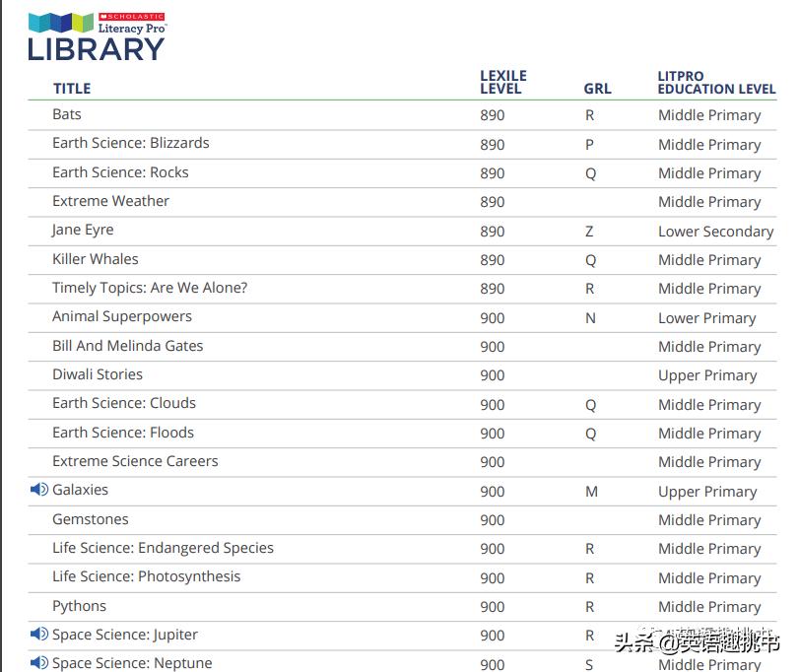Click Middle Primary in Gemstones row
This screenshot has height=672, width=799.
tap(709, 520)
